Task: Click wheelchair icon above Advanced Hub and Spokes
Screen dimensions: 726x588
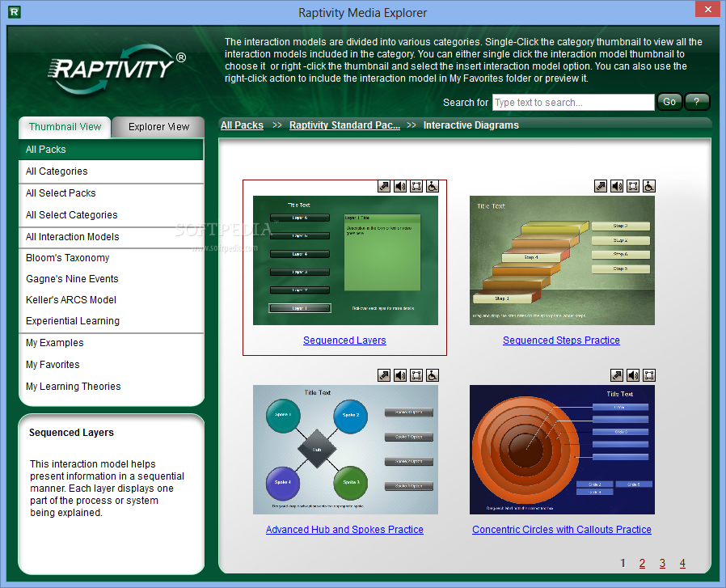Action: (433, 375)
